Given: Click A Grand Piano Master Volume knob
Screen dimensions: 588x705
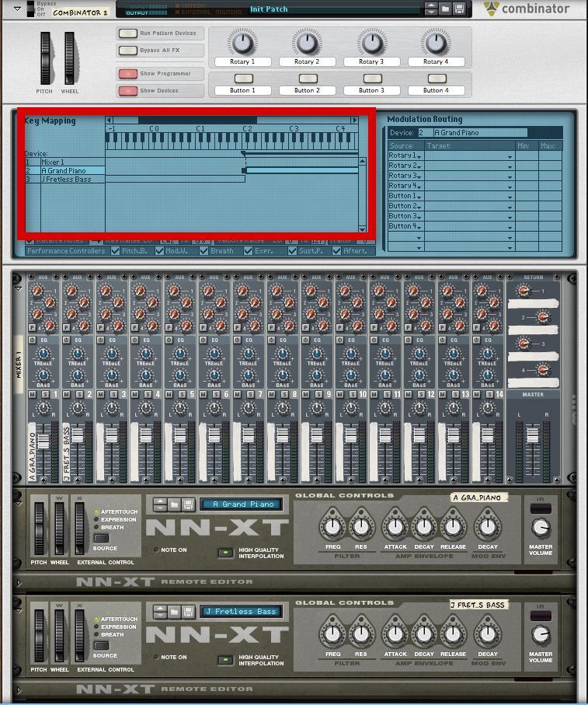Looking at the screenshot, I should (x=541, y=528).
